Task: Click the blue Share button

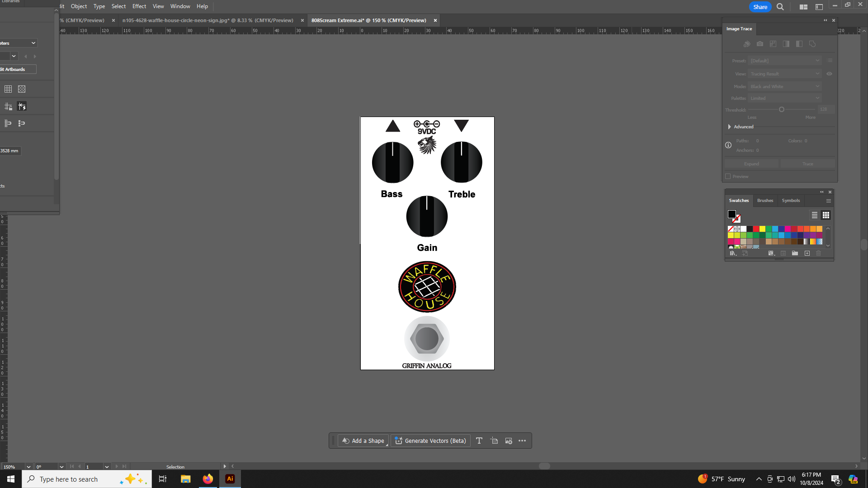Action: click(x=760, y=7)
